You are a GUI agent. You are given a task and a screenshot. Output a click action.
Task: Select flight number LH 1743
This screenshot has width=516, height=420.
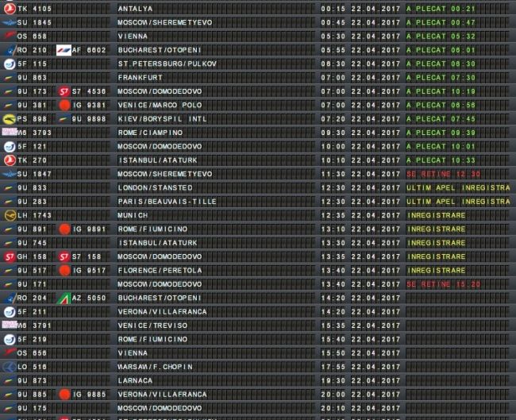[34, 216]
